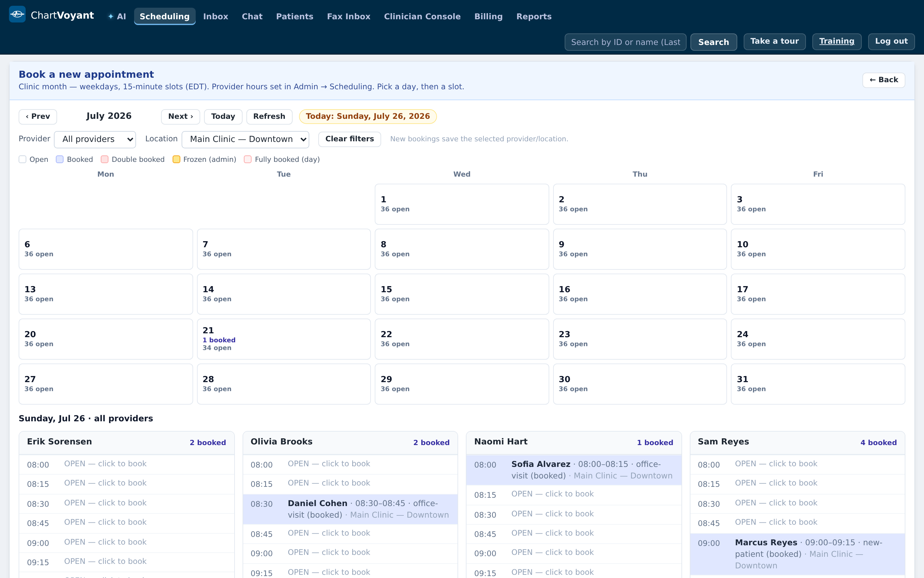The width and height of the screenshot is (924, 578).
Task: Open the Clinician Console tab
Action: 422,16
